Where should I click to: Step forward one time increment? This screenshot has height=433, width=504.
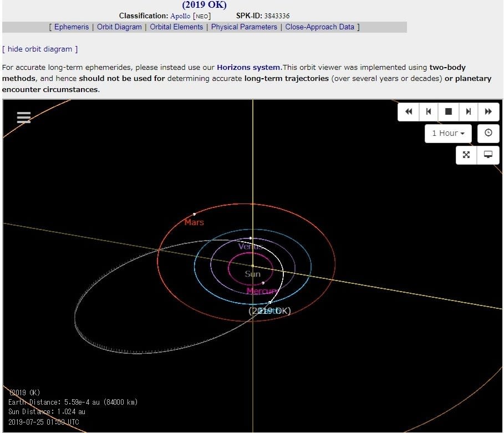click(x=469, y=111)
